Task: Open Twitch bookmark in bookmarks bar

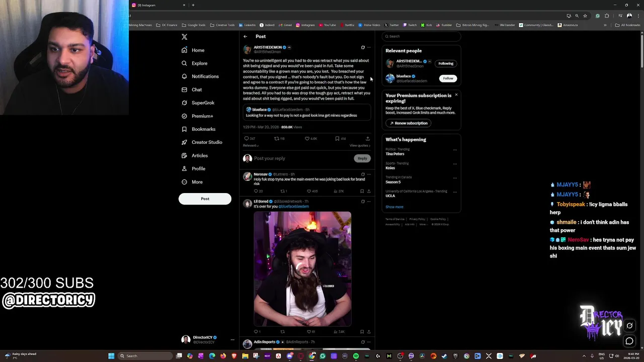Action: coord(410,25)
